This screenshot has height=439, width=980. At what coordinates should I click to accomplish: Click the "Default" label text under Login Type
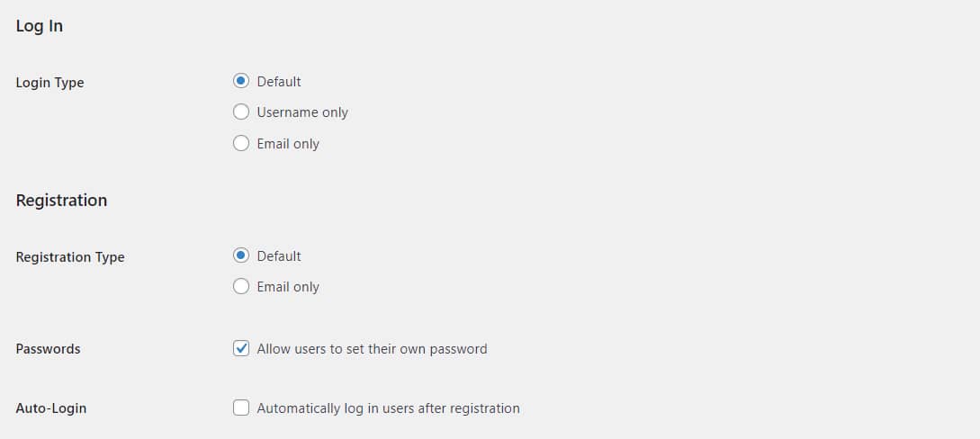(279, 81)
